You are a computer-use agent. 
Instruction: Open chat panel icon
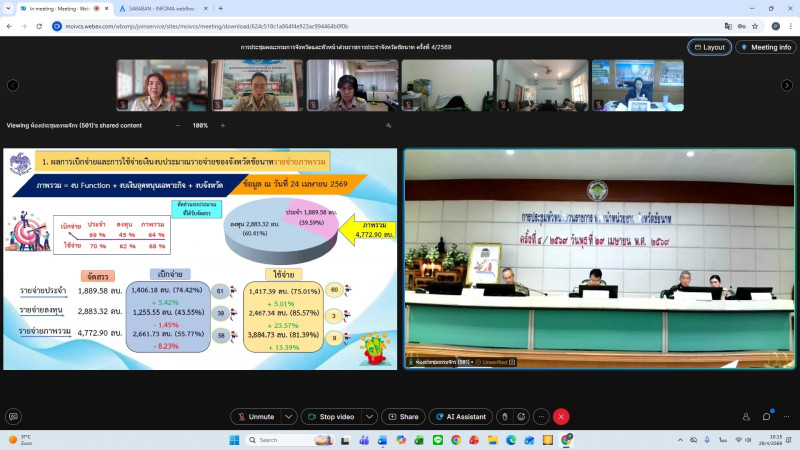click(x=766, y=417)
